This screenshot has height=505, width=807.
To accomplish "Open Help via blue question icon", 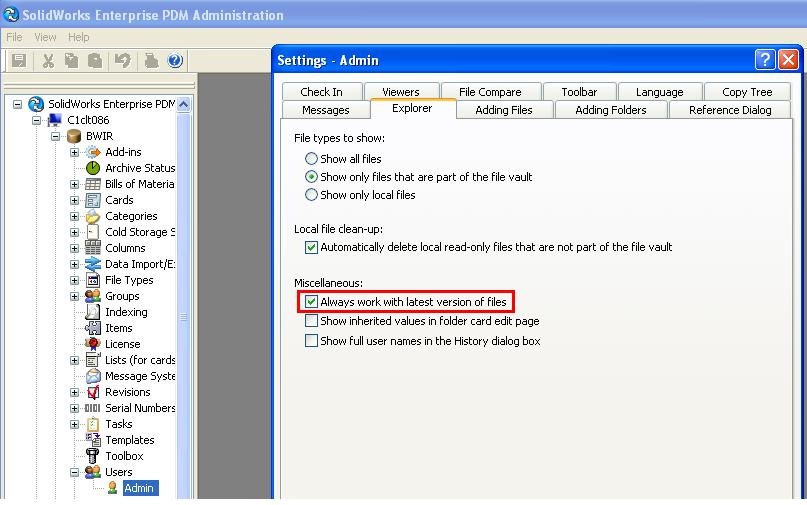I will 175,61.
